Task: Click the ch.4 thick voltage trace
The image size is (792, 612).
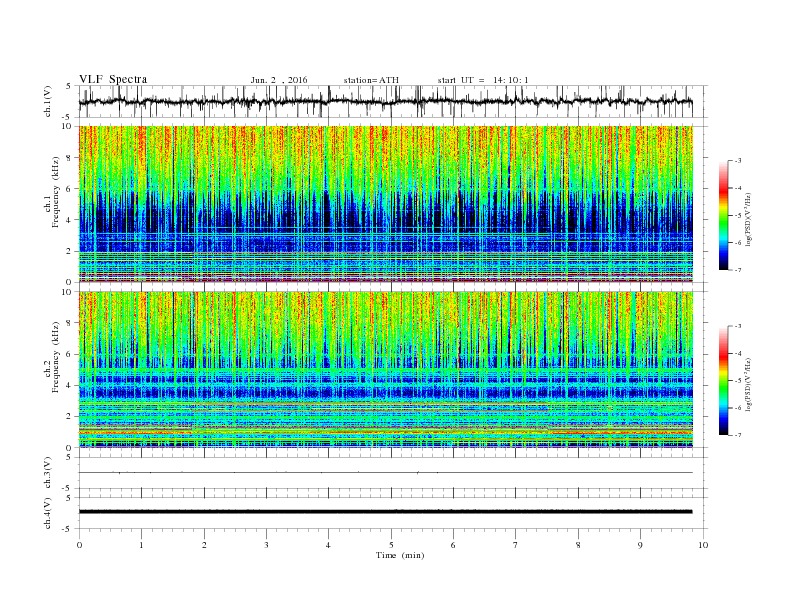Action: [385, 512]
